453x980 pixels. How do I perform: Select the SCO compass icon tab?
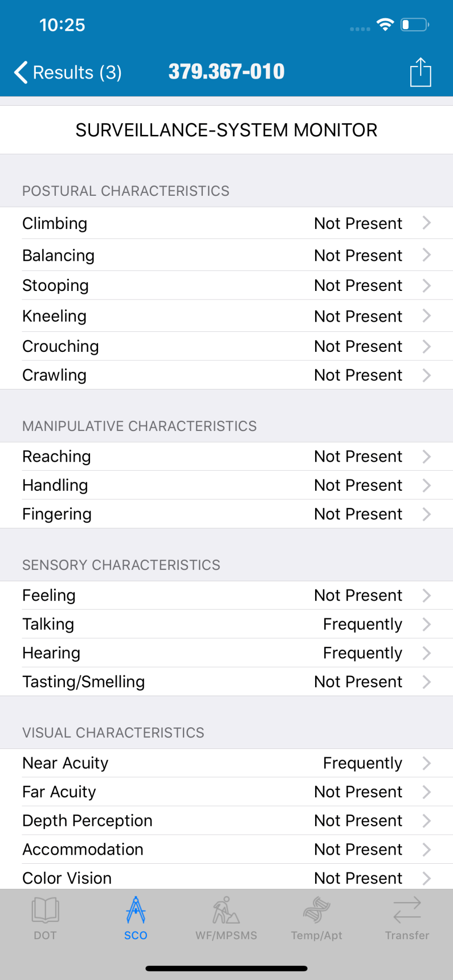click(x=136, y=918)
